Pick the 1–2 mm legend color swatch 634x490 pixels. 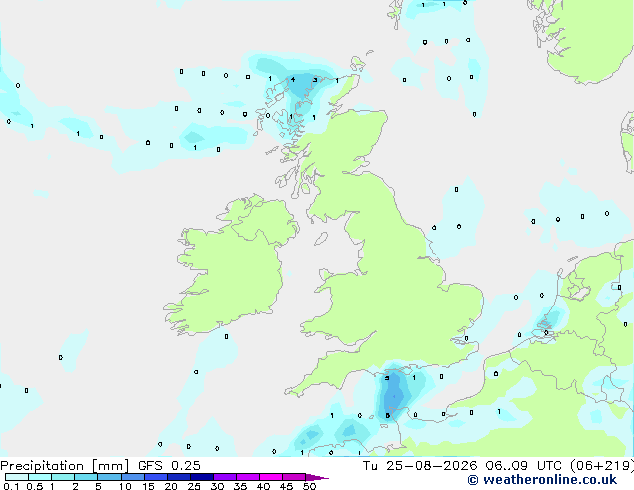pyautogui.click(x=63, y=477)
